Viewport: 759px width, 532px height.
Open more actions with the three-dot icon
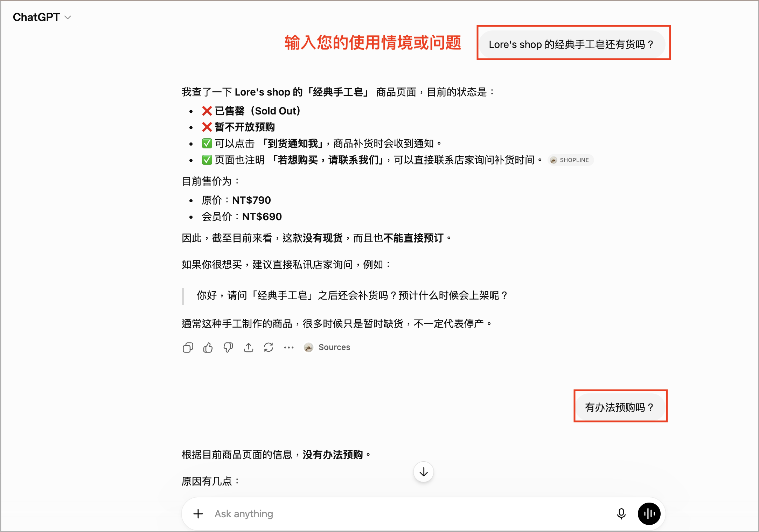[289, 348]
